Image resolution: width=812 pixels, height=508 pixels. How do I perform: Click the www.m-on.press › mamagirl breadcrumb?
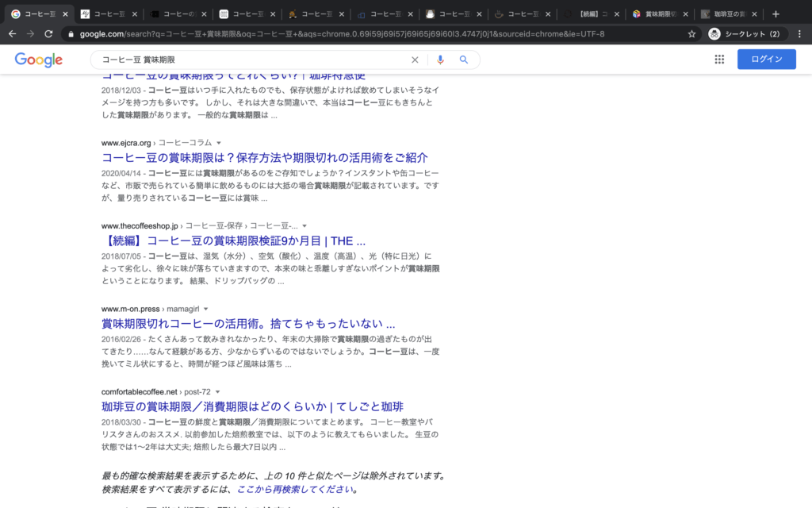click(150, 309)
